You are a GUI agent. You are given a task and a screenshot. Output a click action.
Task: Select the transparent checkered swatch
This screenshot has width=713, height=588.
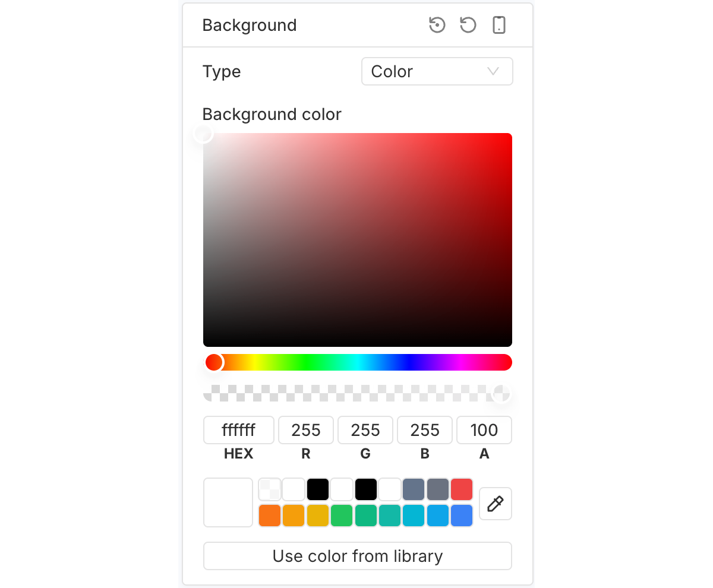pos(270,490)
